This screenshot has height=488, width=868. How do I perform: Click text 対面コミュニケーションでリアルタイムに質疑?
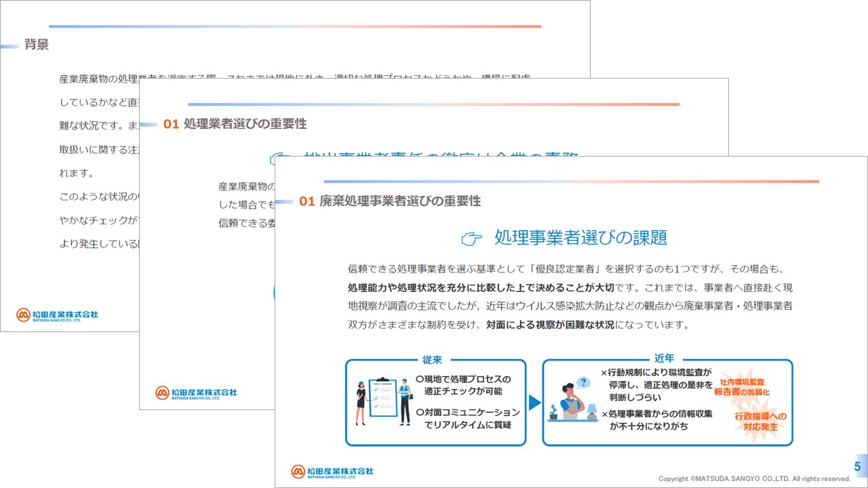click(468, 418)
